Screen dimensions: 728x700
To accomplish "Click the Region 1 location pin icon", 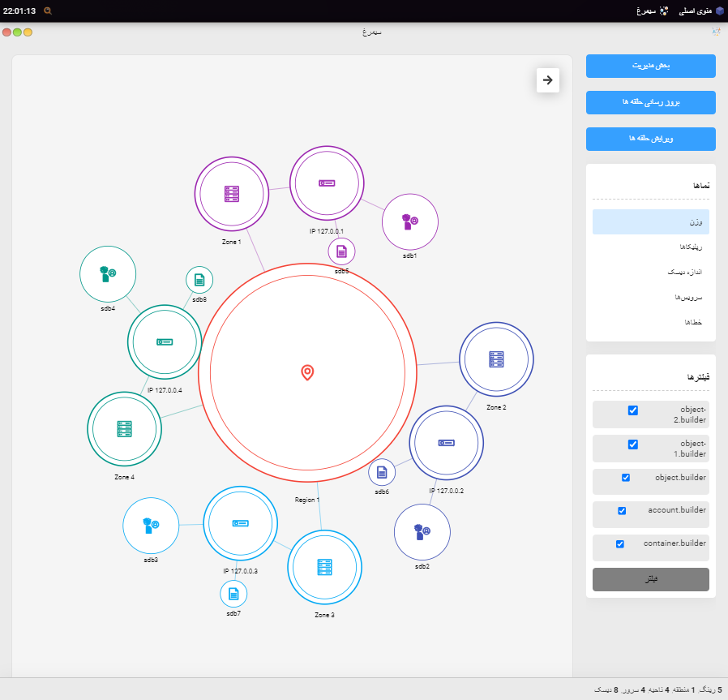I will (307, 372).
